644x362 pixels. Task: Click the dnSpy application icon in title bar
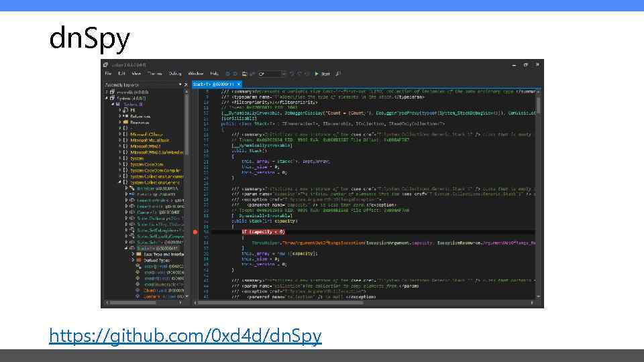(105, 65)
